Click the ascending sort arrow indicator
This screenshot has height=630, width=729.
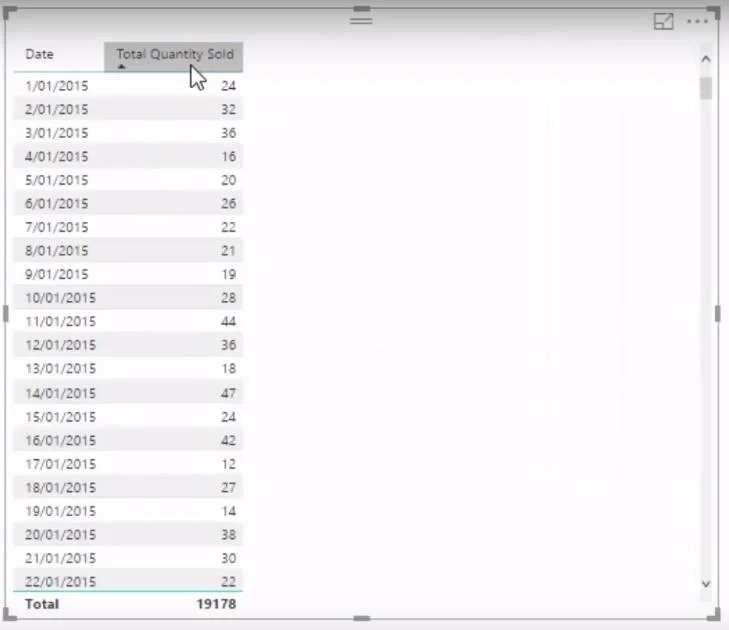(x=121, y=66)
